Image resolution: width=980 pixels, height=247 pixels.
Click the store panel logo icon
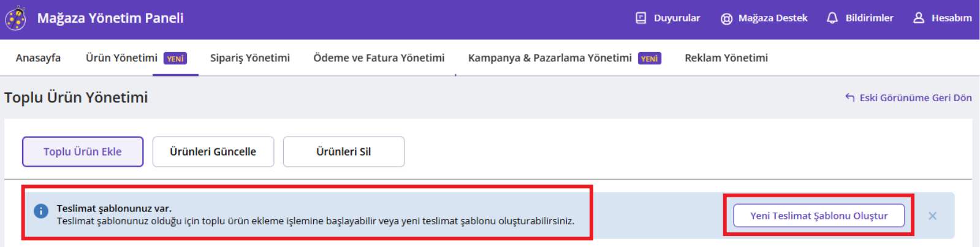[16, 18]
